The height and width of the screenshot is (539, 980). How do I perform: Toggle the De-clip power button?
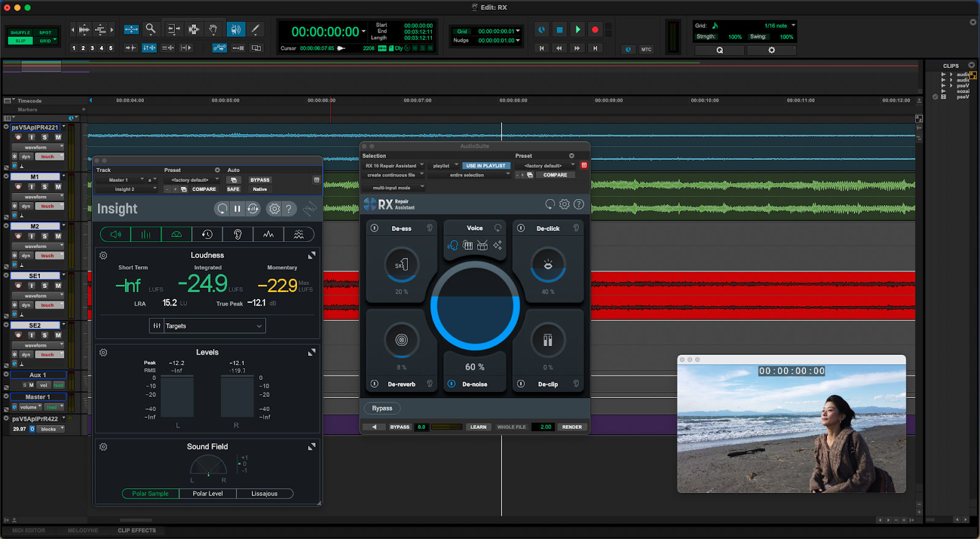521,384
